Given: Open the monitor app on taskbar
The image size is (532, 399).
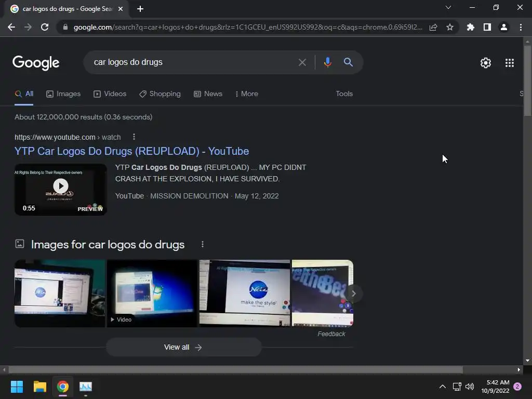Looking at the screenshot, I should [x=86, y=387].
